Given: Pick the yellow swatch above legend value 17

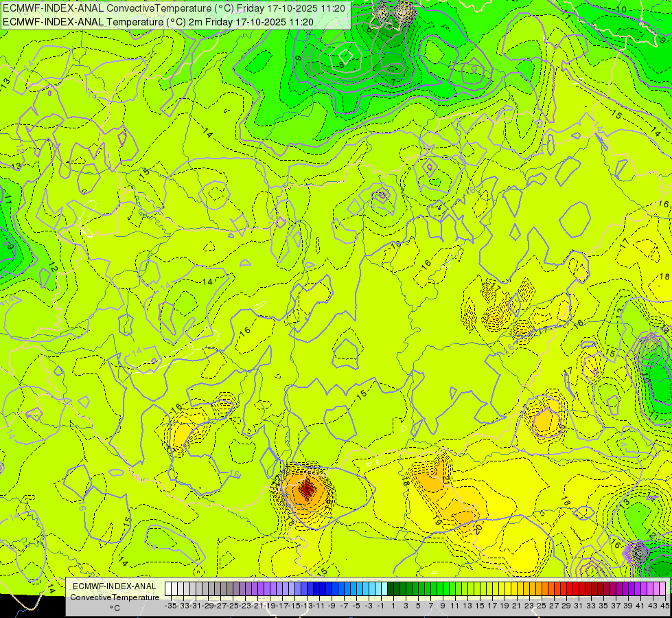Looking at the screenshot, I should click(489, 589).
